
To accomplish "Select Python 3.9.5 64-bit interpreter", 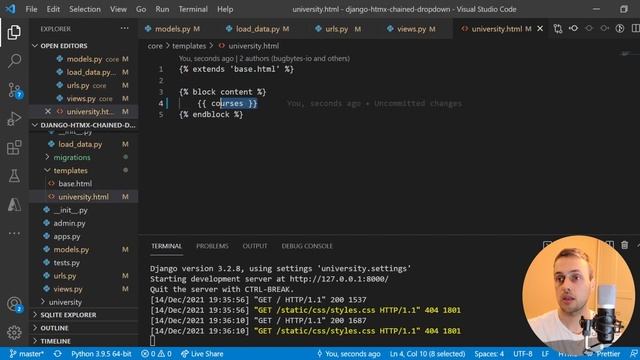I will point(101,353).
